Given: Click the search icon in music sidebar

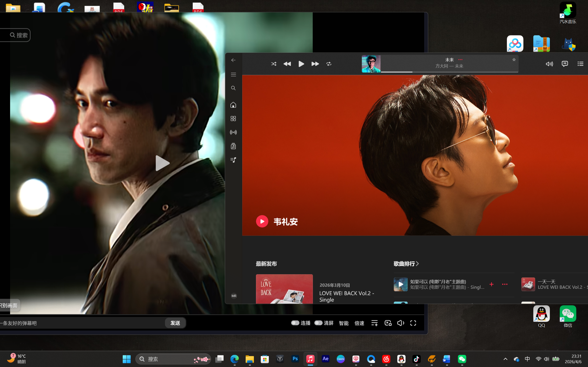Looking at the screenshot, I should [233, 88].
